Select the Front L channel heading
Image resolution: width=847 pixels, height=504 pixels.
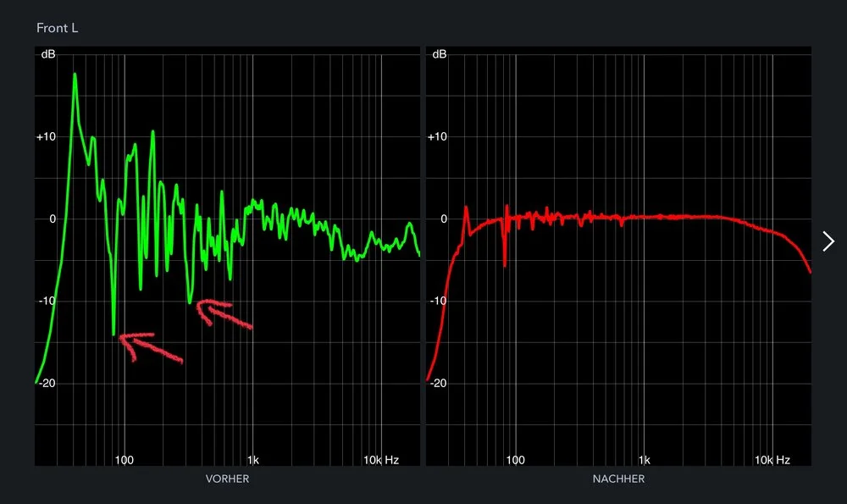click(x=58, y=28)
